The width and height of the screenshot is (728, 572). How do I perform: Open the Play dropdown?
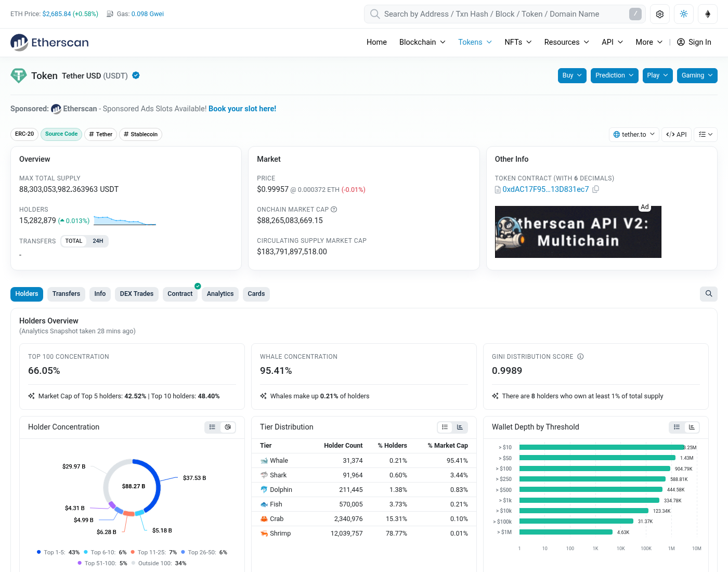tap(658, 75)
